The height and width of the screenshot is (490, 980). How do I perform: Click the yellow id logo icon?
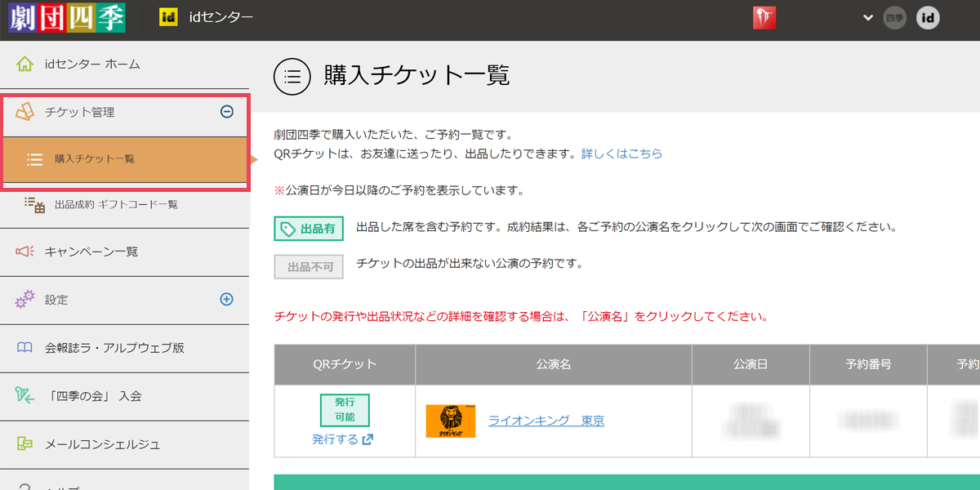[x=168, y=17]
